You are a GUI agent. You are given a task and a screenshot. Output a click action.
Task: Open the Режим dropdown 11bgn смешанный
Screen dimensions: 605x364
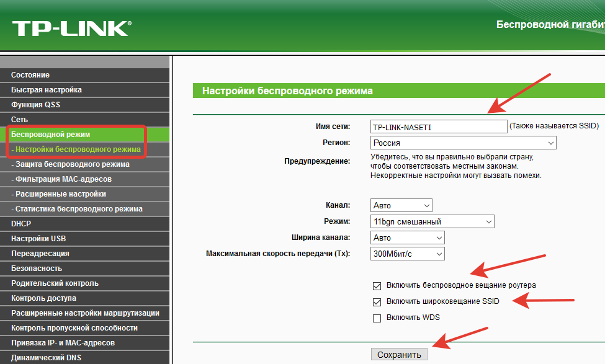click(x=432, y=222)
